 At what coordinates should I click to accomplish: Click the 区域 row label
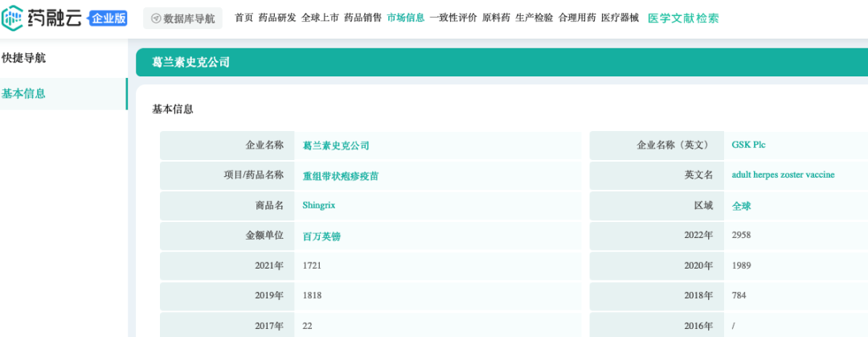pyautogui.click(x=703, y=205)
